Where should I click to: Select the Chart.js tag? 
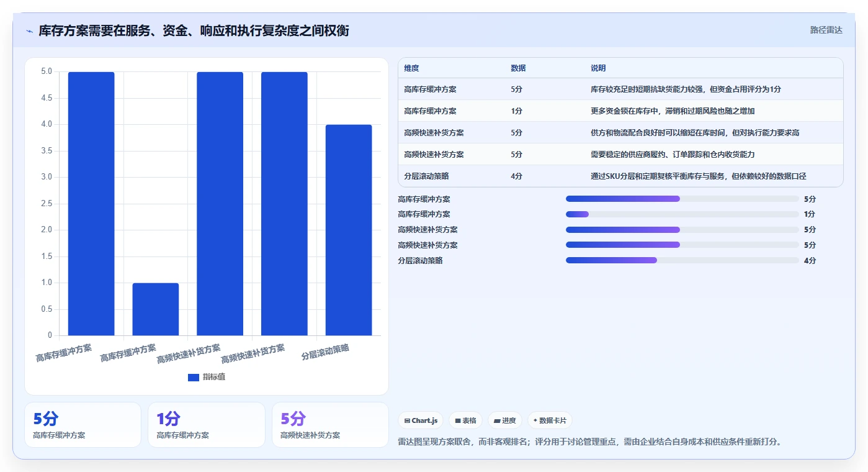(x=421, y=420)
